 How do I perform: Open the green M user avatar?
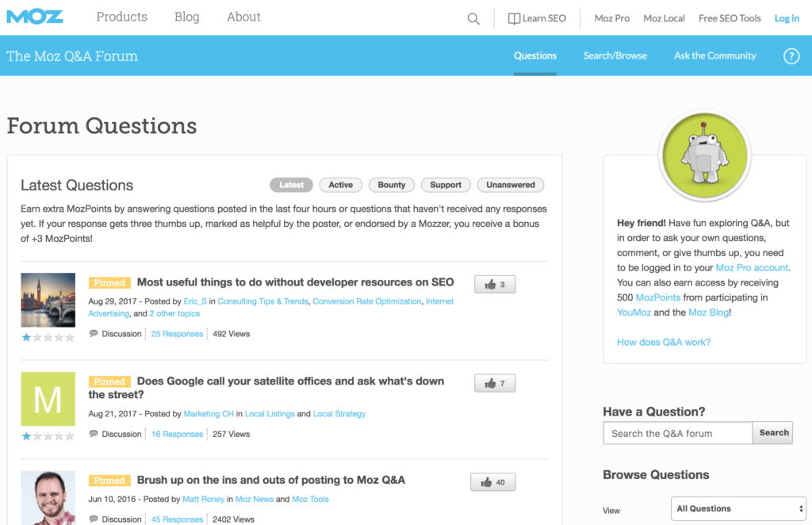[48, 399]
